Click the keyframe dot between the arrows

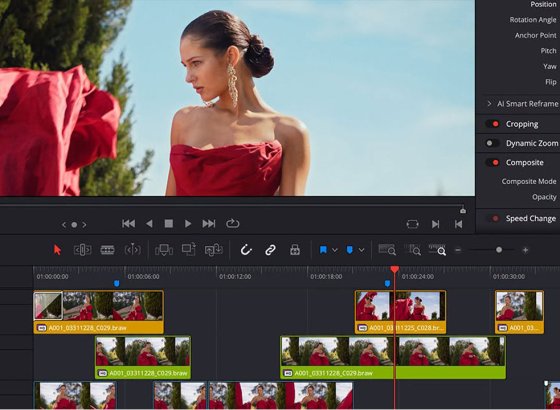coord(74,225)
